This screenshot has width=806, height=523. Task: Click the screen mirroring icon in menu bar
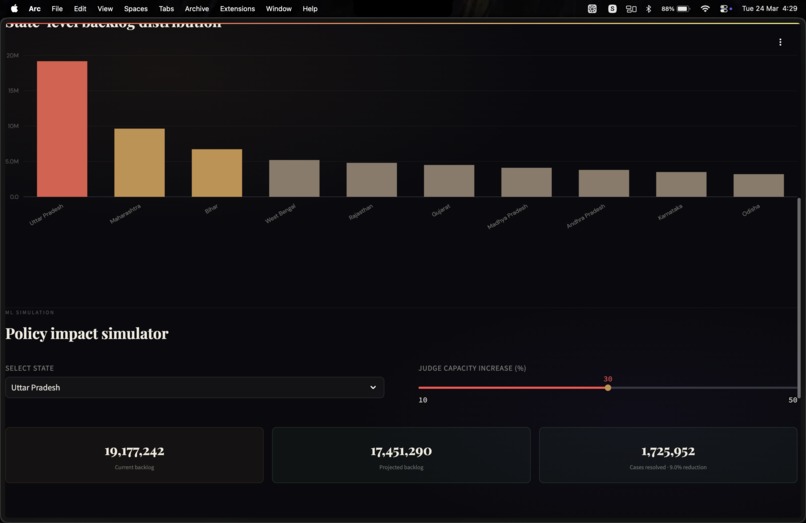point(631,9)
